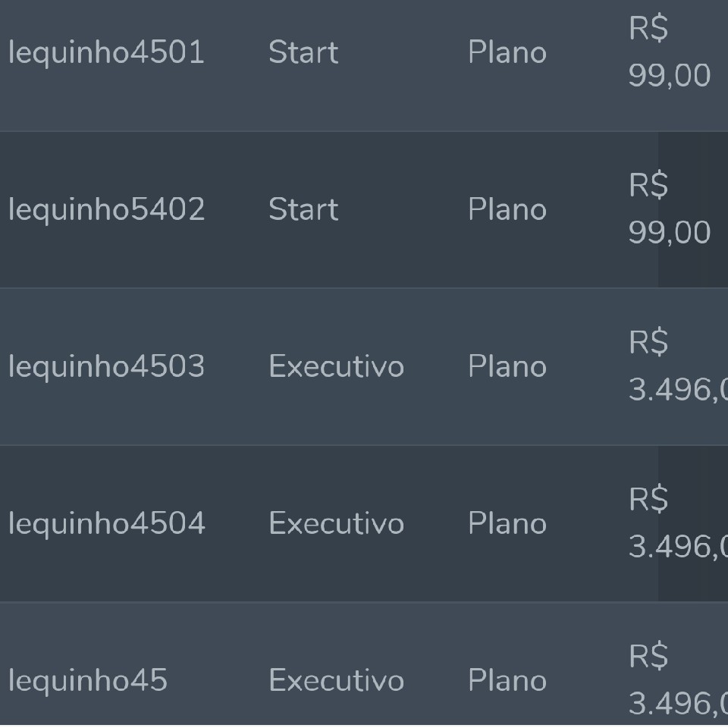Click Plano in the lequinho4503 row
The width and height of the screenshot is (728, 728).
coord(507,366)
